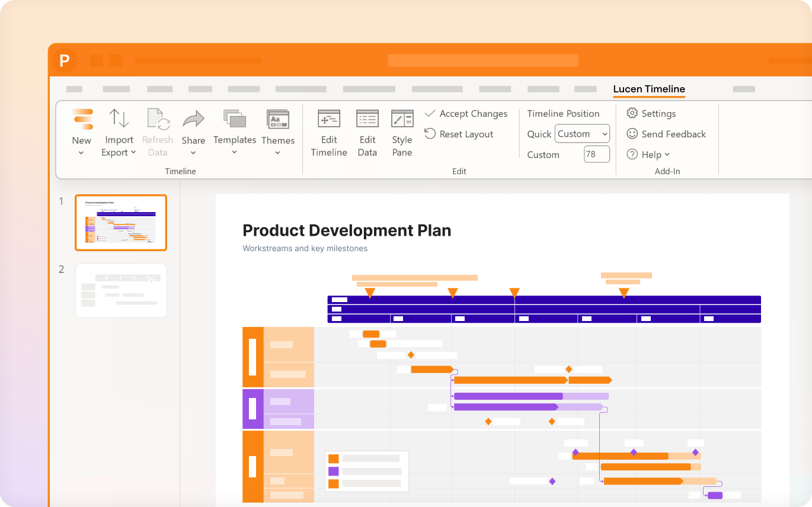Click the bottom orange legend swatch
This screenshot has height=507, width=812.
coord(334,484)
